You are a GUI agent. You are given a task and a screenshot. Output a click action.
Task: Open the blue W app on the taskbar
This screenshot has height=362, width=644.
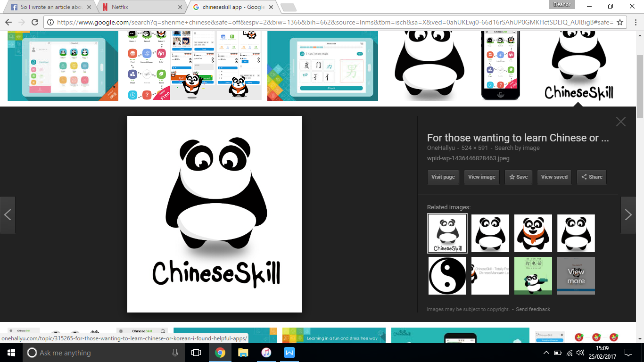tap(289, 353)
